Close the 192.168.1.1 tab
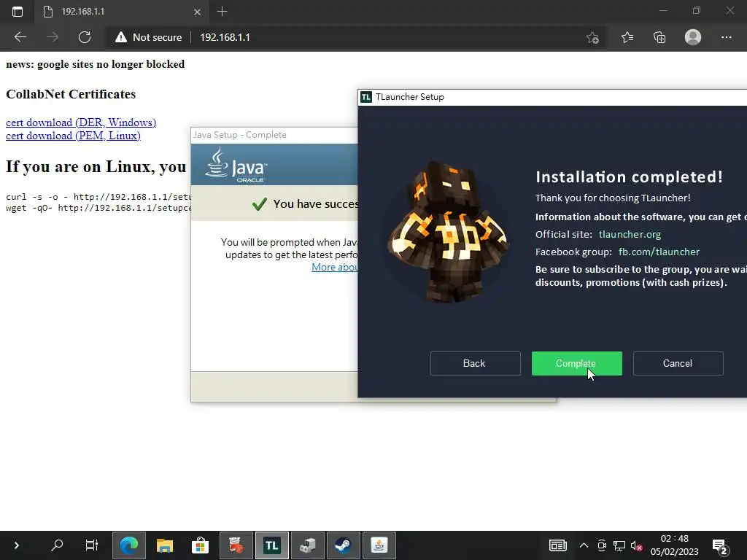Screen dimensions: 747x560 [x=197, y=12]
